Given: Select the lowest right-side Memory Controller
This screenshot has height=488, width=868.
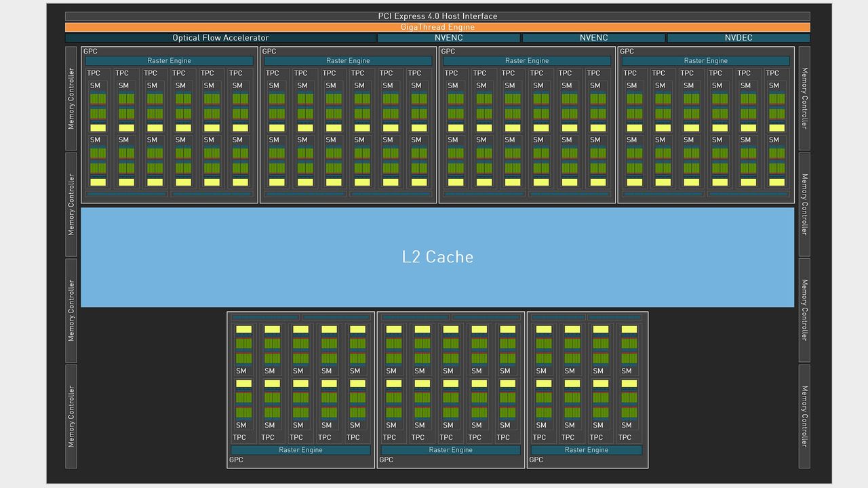Looking at the screenshot, I should pyautogui.click(x=804, y=416).
